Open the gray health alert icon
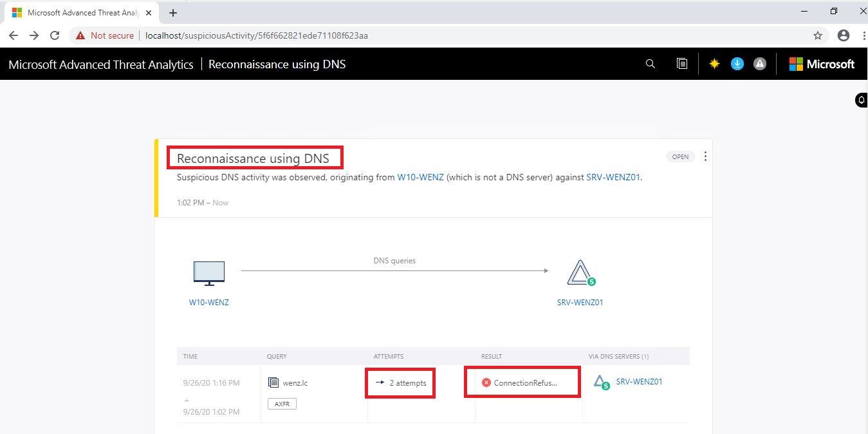Image resolution: width=868 pixels, height=434 pixels. pos(760,64)
